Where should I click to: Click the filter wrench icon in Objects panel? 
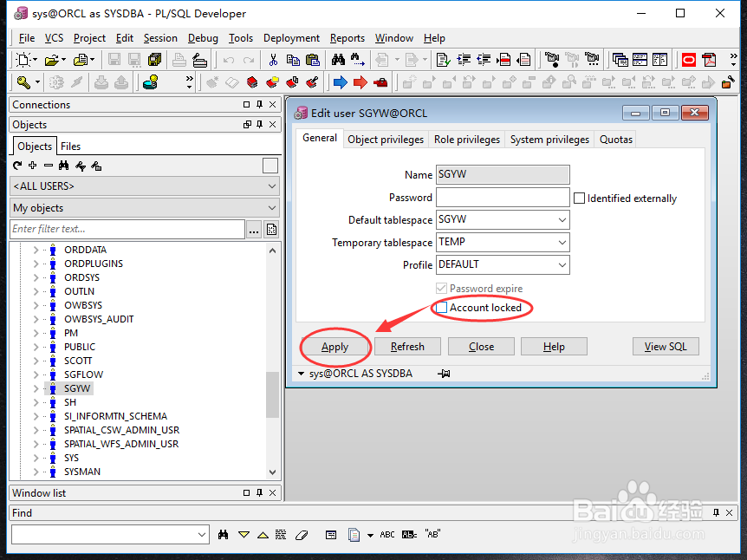[81, 166]
